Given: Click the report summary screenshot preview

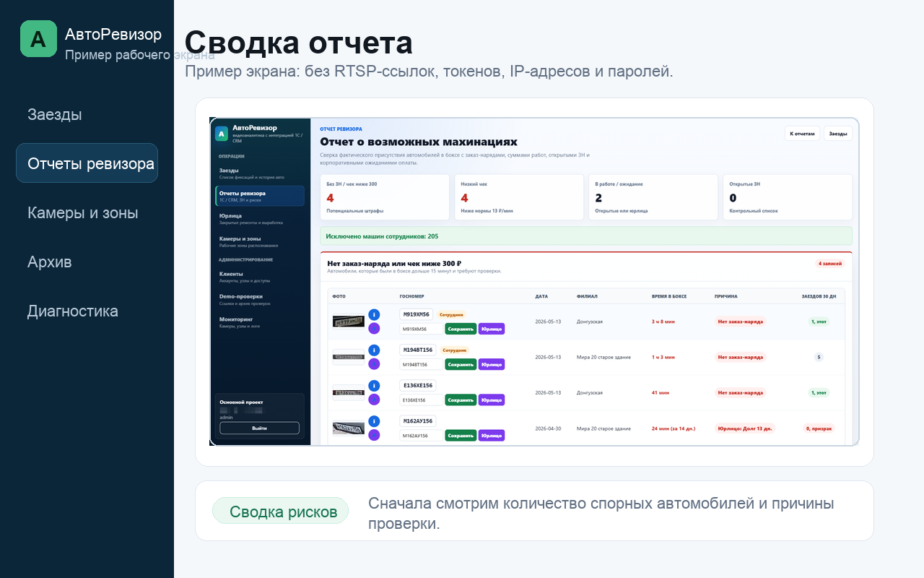Looking at the screenshot, I should point(534,282).
